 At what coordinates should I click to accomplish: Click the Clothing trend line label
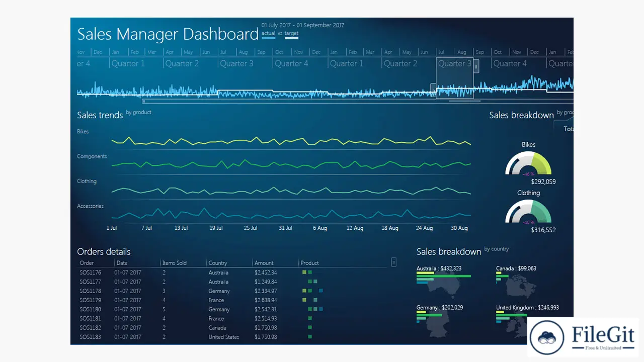pyautogui.click(x=87, y=182)
